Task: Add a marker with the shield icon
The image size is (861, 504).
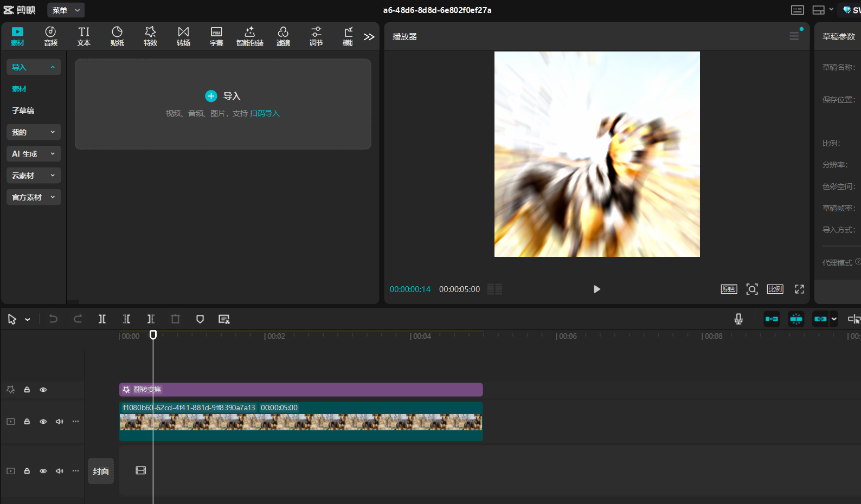Action: (200, 319)
